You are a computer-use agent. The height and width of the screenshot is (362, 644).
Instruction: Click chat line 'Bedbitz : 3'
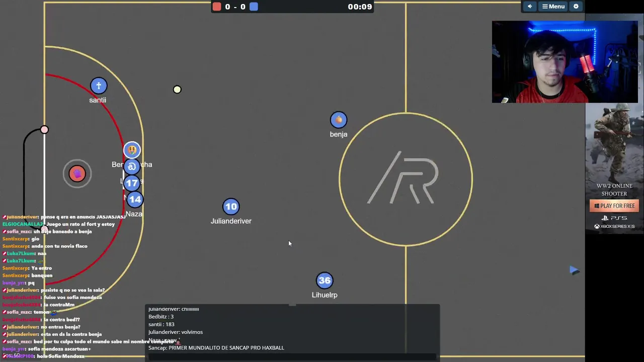[161, 317]
